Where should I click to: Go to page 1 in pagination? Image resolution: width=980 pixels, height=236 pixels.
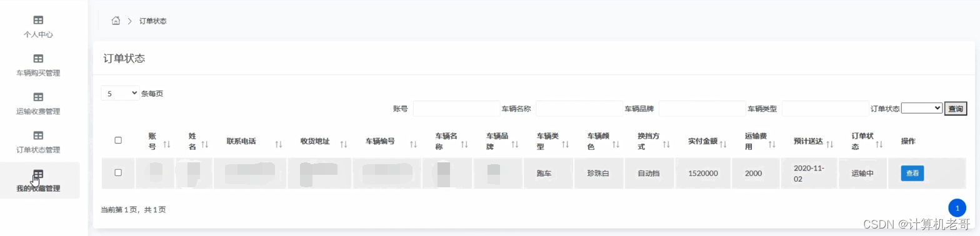pos(957,208)
